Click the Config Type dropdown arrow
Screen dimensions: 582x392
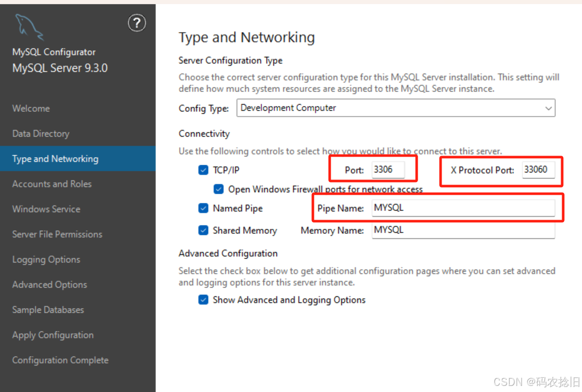(x=548, y=108)
